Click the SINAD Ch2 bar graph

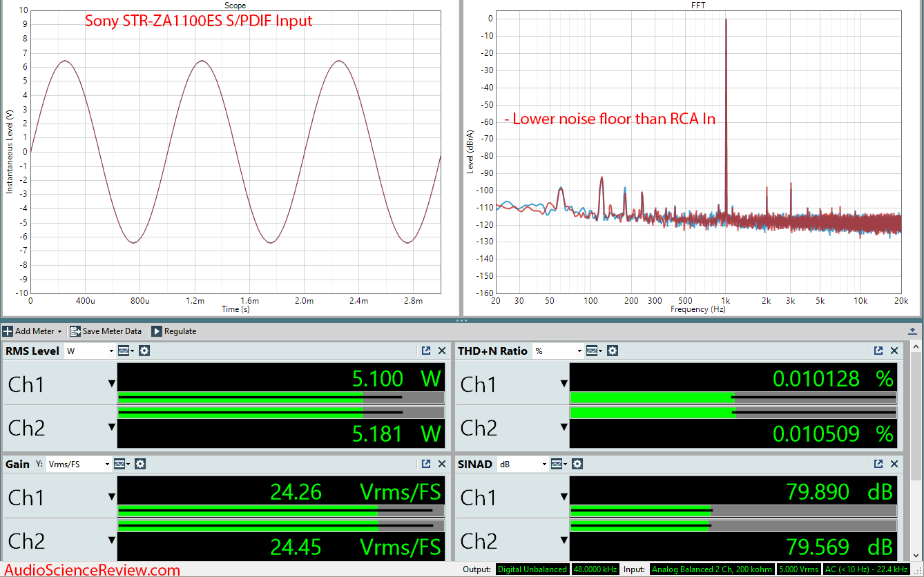(x=733, y=526)
